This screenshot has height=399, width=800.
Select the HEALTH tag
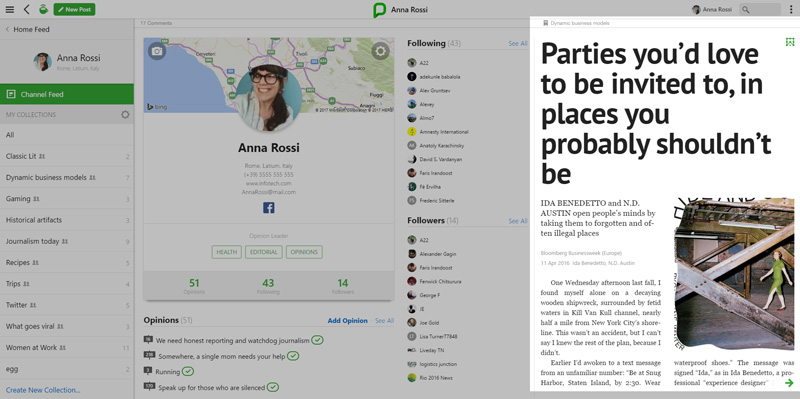coord(227,252)
